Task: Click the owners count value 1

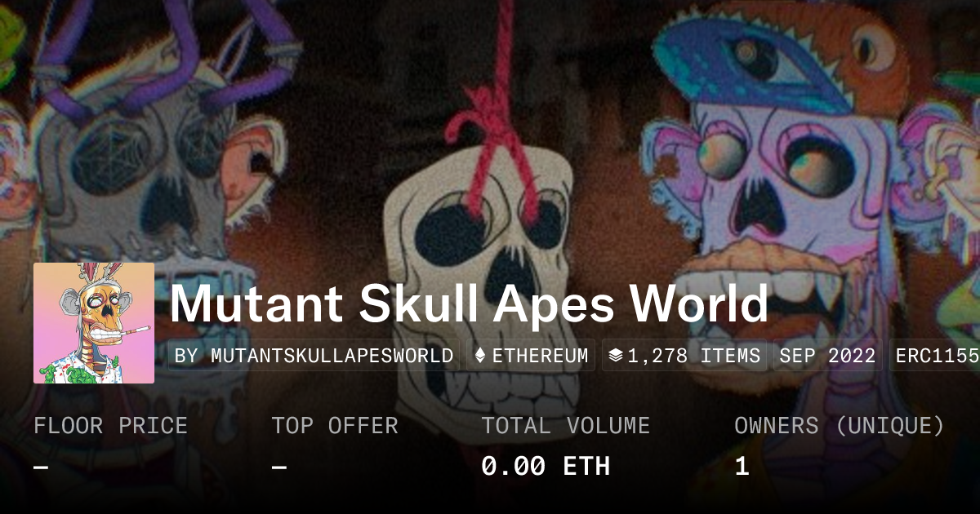Action: pos(742,467)
